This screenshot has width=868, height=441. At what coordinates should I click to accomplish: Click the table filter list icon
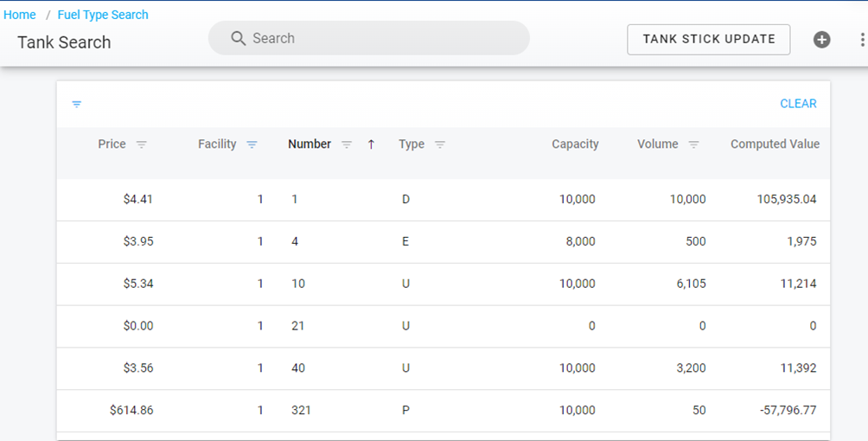click(77, 104)
